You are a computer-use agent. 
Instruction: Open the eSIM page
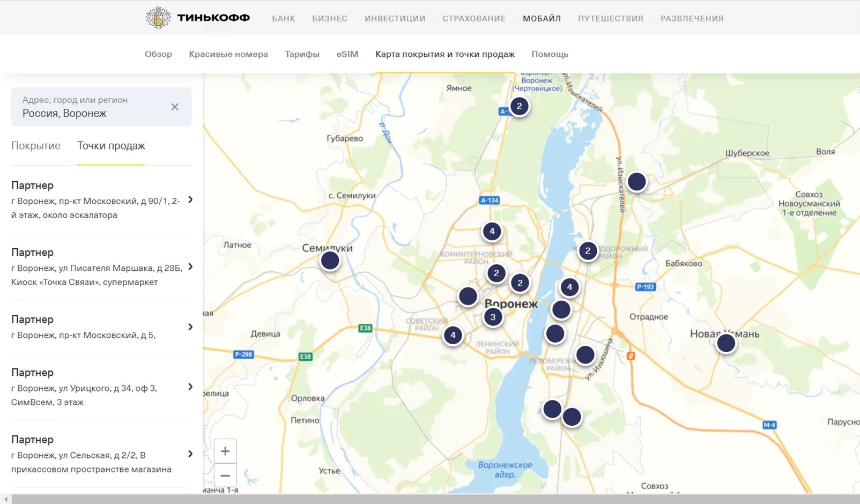coord(347,54)
